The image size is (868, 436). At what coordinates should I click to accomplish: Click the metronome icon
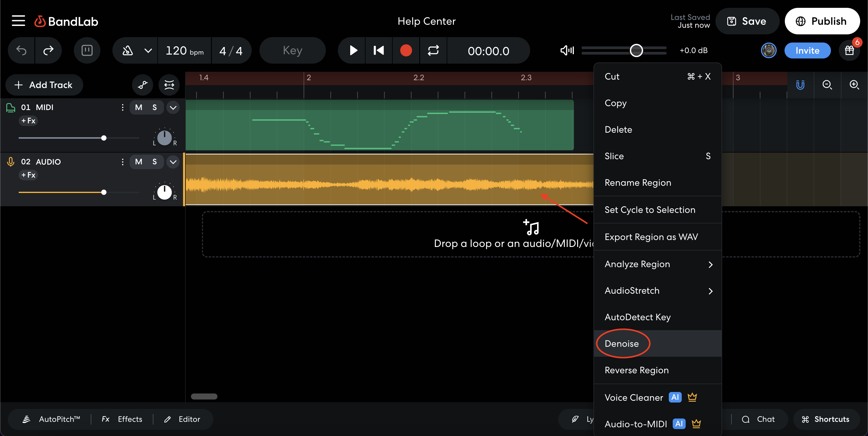(127, 51)
